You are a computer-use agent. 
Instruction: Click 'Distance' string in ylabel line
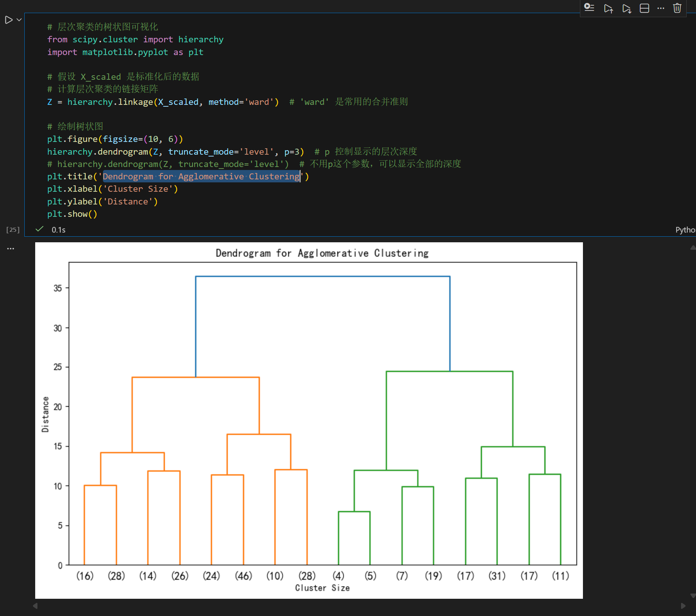coord(128,202)
